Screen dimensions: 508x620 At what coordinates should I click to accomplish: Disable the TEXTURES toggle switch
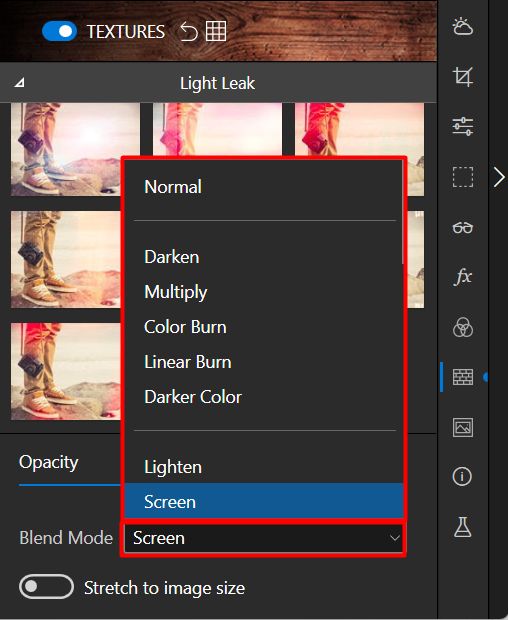59,31
